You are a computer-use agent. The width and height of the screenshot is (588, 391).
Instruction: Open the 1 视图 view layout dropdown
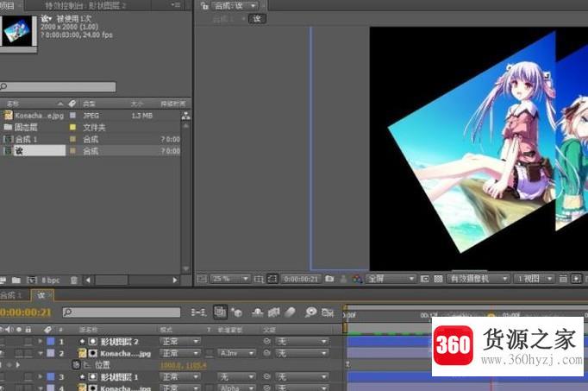(x=534, y=279)
